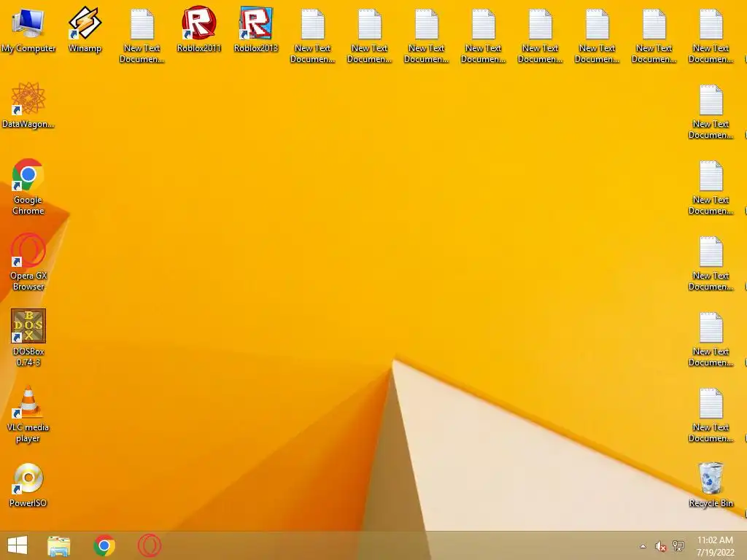This screenshot has width=747, height=560.
Task: Select the VLC media player shortcut
Action: [x=28, y=414]
